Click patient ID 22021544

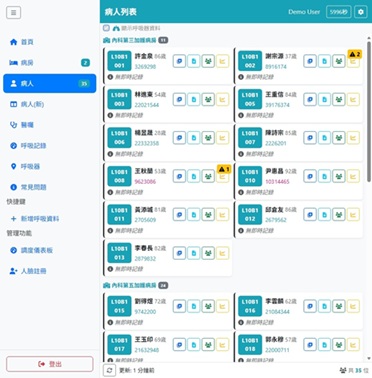tap(147, 105)
